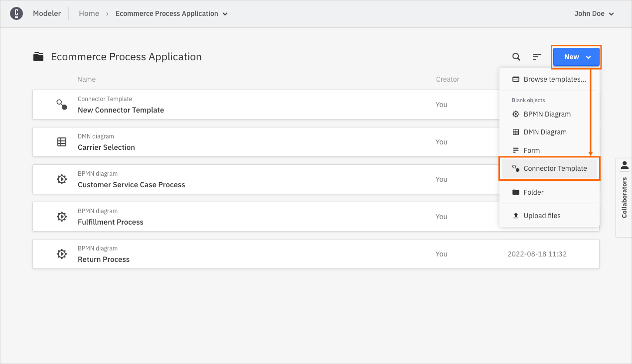Choose Form in the New menu
The height and width of the screenshot is (364, 632).
(531, 150)
